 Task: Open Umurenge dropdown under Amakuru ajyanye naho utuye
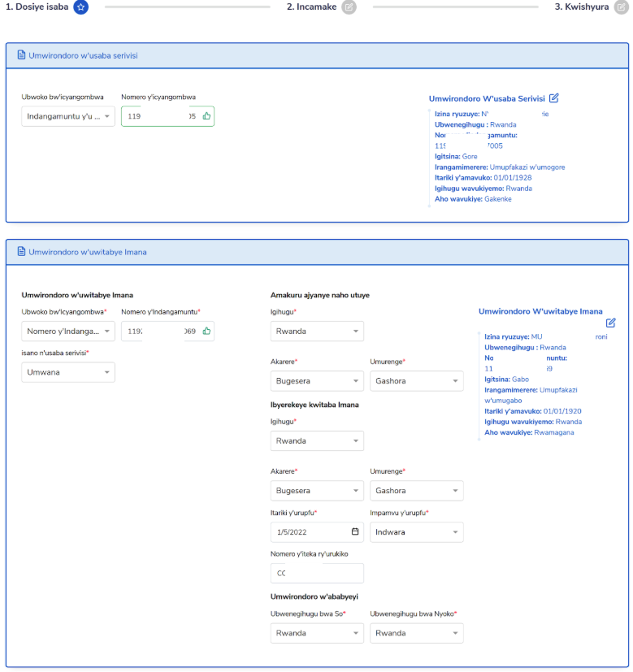point(417,380)
